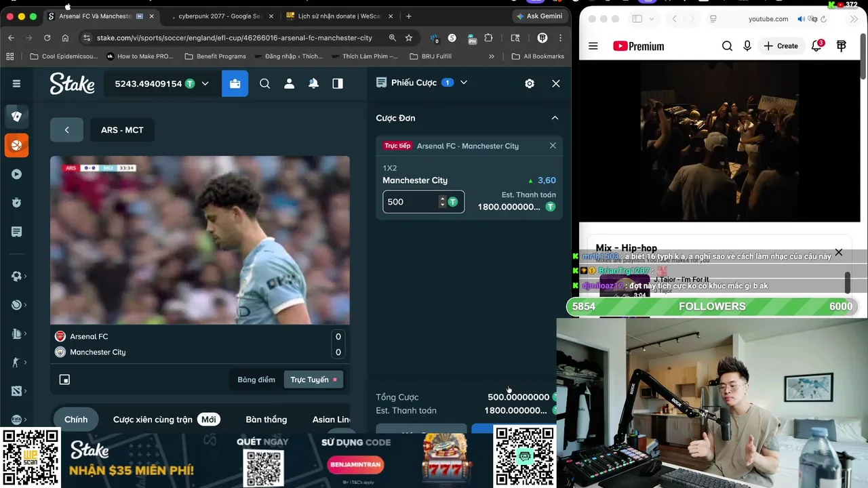This screenshot has width=868, height=488.
Task: Expand the soccer ball sport category
Action: point(18,277)
